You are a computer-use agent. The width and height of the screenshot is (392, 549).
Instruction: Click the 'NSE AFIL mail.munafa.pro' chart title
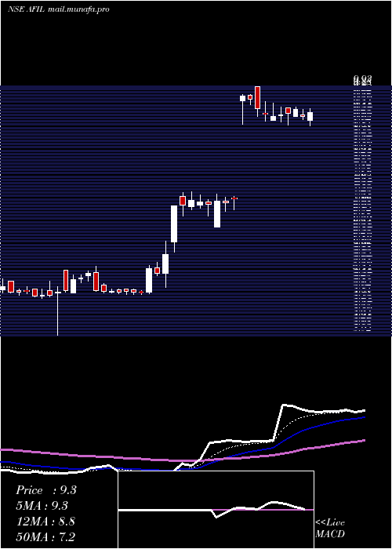(59, 9)
